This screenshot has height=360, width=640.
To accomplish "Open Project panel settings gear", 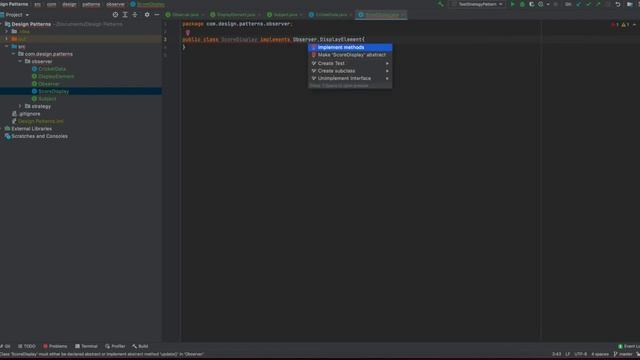I will (x=147, y=15).
